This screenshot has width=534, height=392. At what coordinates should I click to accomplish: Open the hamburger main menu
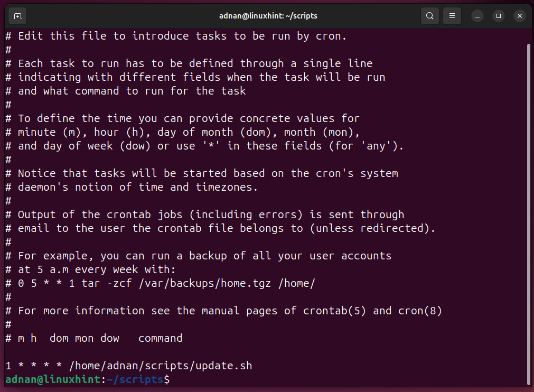(452, 16)
